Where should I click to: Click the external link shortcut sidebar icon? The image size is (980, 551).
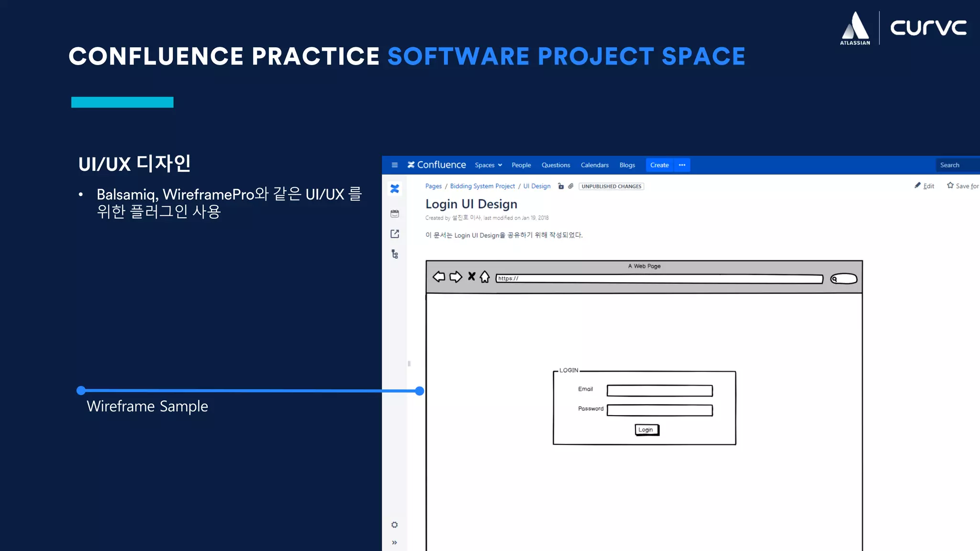pyautogui.click(x=395, y=234)
